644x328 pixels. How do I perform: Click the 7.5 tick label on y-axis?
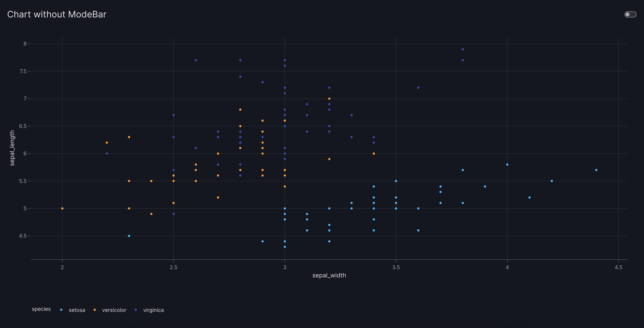(x=23, y=71)
